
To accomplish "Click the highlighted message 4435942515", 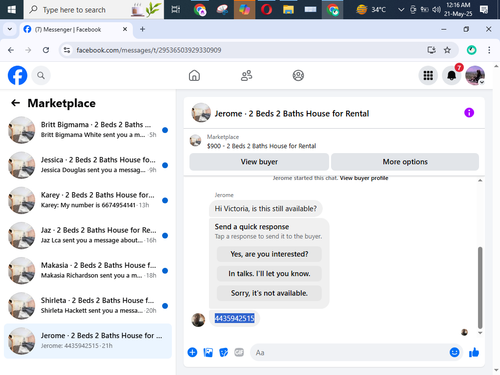I will coord(235,318).
